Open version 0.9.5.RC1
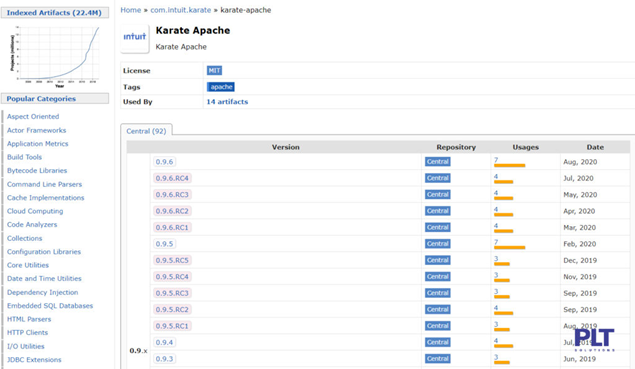Image resolution: width=635 pixels, height=369 pixels. 172,326
